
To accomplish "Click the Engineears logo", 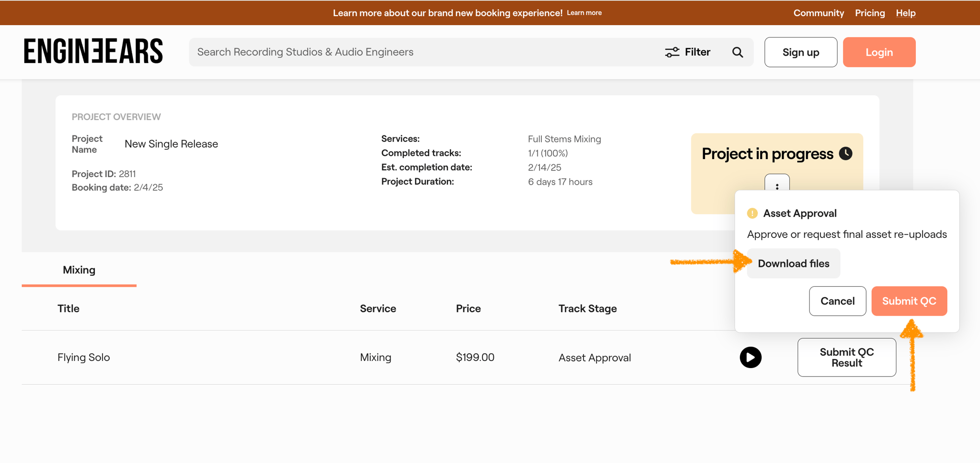I will 93,51.
